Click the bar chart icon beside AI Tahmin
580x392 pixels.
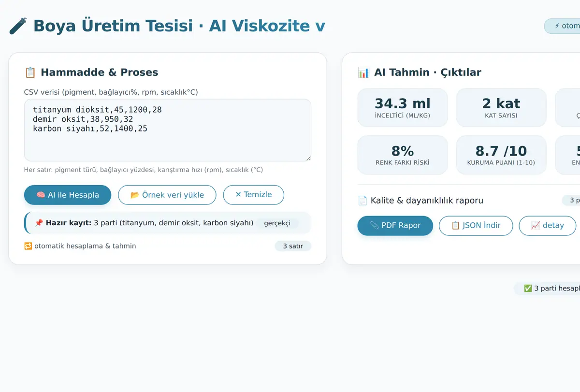click(363, 73)
